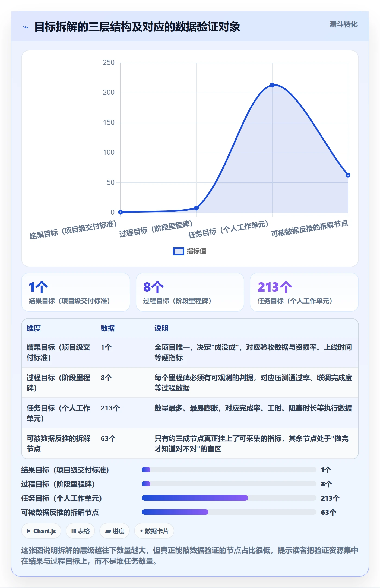Image resolution: width=380 pixels, height=588 pixels.
Task: Select the 63个 cell in the table
Action: pyautogui.click(x=108, y=438)
